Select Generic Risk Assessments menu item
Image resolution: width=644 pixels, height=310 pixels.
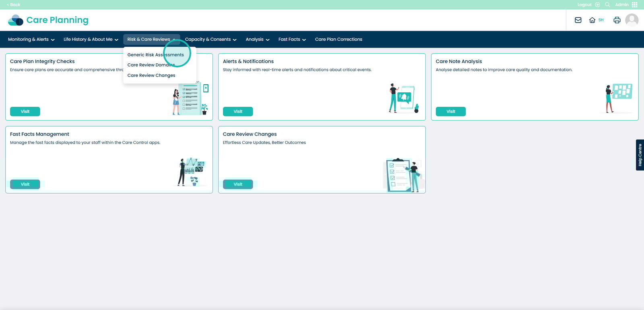[x=155, y=55]
